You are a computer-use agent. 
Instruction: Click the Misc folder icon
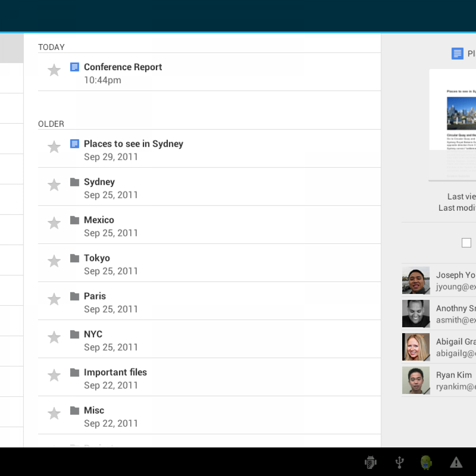point(75,411)
